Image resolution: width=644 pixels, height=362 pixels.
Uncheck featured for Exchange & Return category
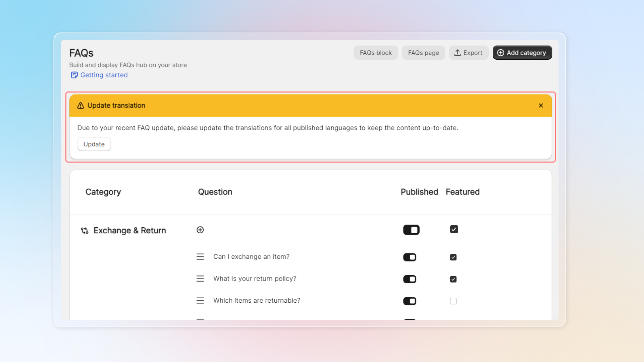point(454,230)
